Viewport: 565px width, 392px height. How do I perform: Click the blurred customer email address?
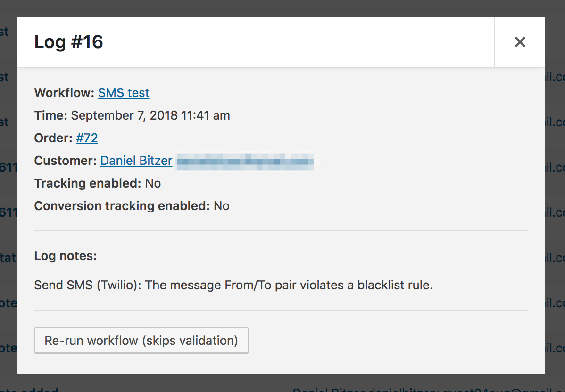tap(245, 161)
